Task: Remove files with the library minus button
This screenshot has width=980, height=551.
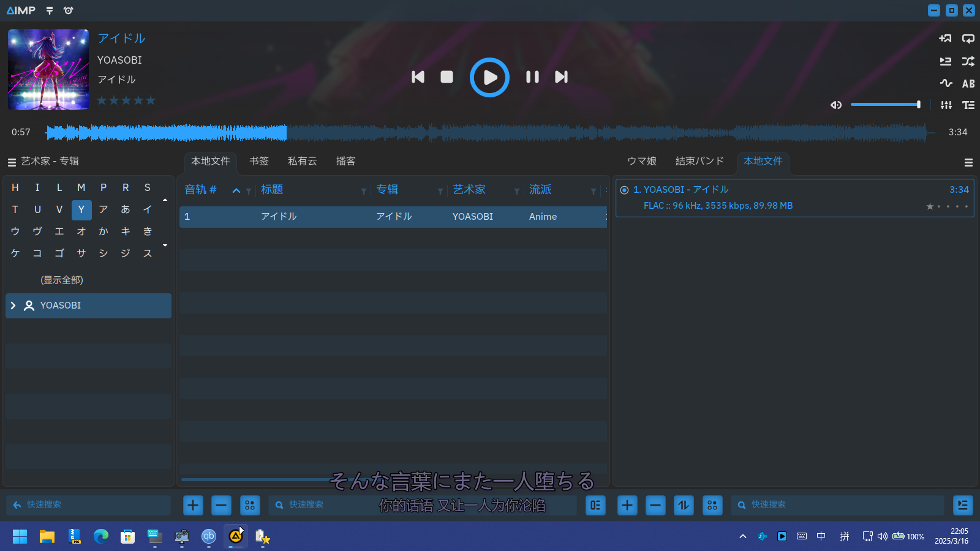Action: pos(221,505)
